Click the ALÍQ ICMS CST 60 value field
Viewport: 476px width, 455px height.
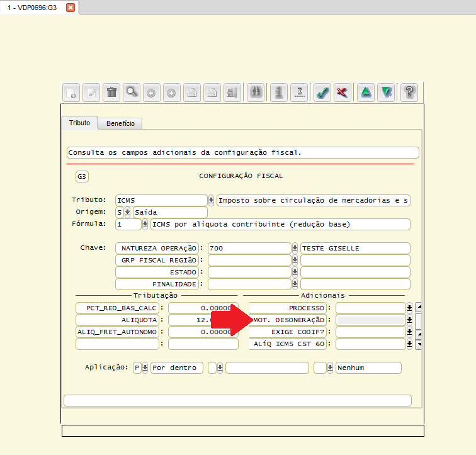pyautogui.click(x=371, y=344)
